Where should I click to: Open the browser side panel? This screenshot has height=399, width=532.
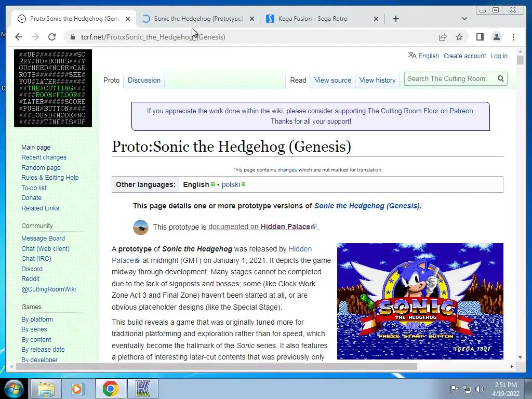480,37
